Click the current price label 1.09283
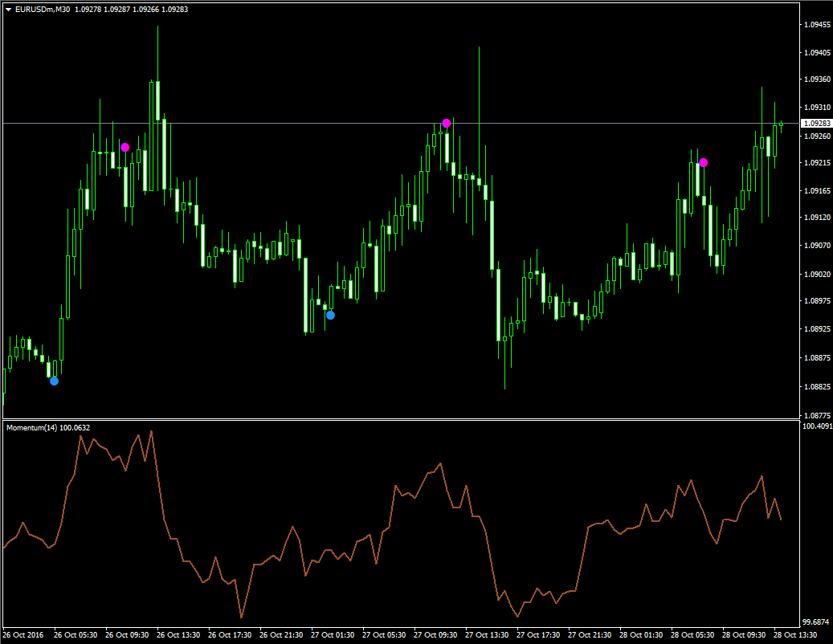Viewport: 833px width, 644px height. [x=816, y=123]
